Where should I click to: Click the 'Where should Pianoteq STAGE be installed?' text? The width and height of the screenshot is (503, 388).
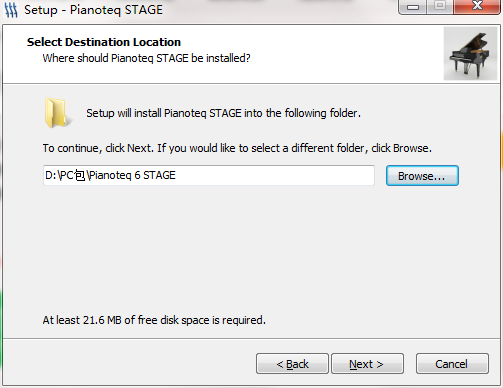[x=146, y=58]
